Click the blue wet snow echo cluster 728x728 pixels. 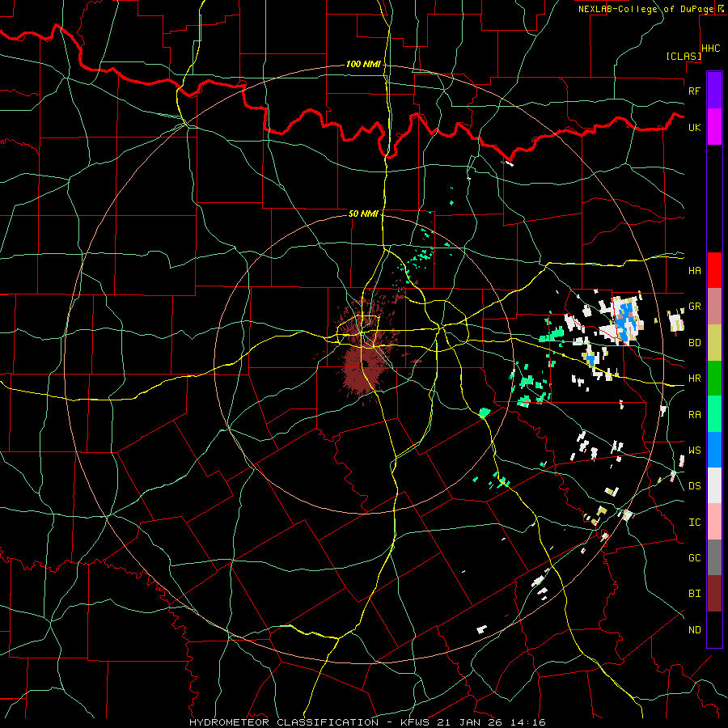625,320
